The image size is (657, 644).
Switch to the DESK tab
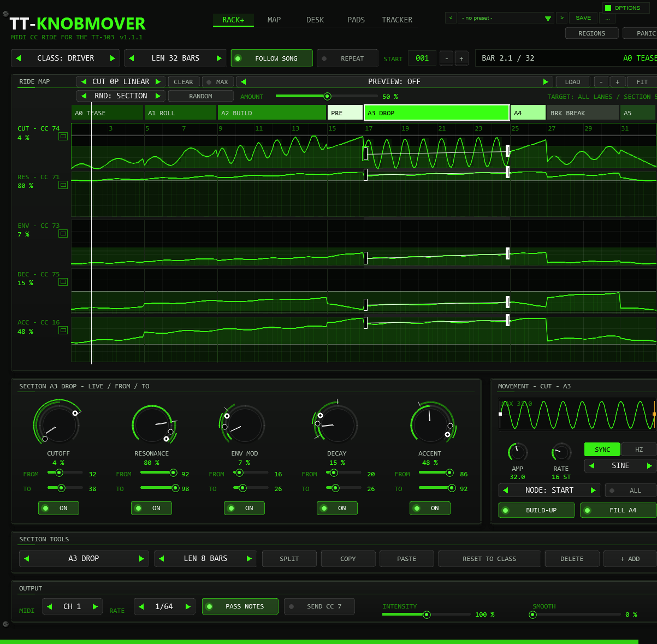point(315,20)
